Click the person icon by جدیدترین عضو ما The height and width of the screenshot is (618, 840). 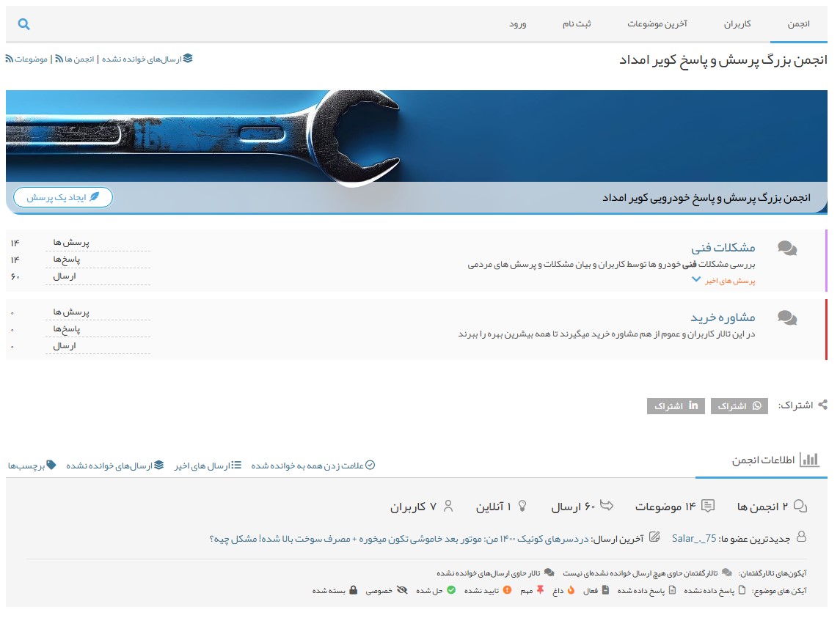pyautogui.click(x=801, y=537)
